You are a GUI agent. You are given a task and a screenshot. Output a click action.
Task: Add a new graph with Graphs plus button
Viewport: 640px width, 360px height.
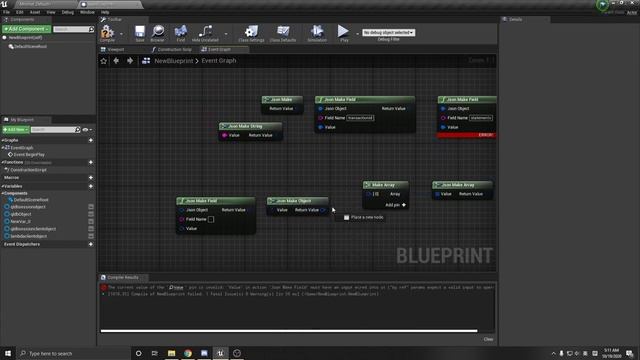[x=91, y=140]
